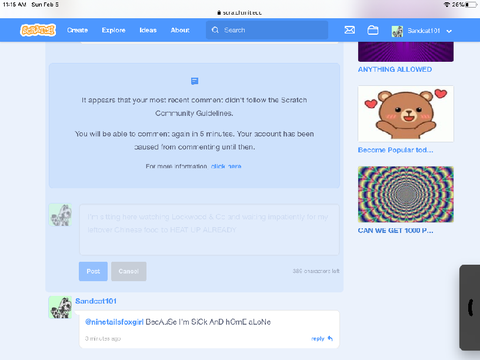This screenshot has height=360, width=480.
Task: Expand the account dropdown arrow
Action: [449, 31]
